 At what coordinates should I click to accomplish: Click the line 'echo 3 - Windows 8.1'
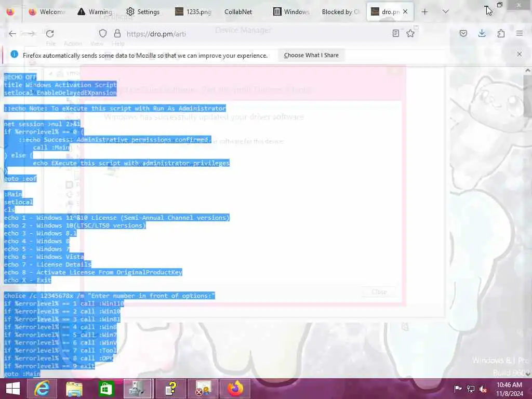[x=41, y=233]
